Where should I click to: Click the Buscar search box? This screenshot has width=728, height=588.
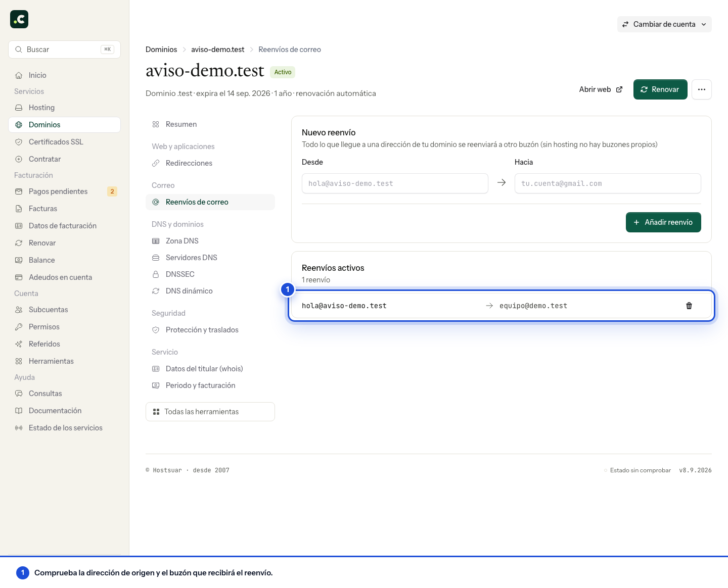(64, 50)
